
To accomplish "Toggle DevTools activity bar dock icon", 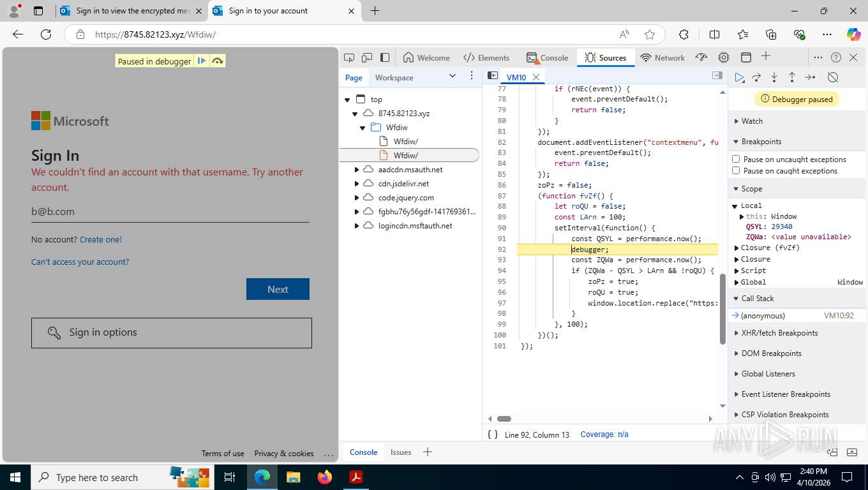I will point(384,57).
